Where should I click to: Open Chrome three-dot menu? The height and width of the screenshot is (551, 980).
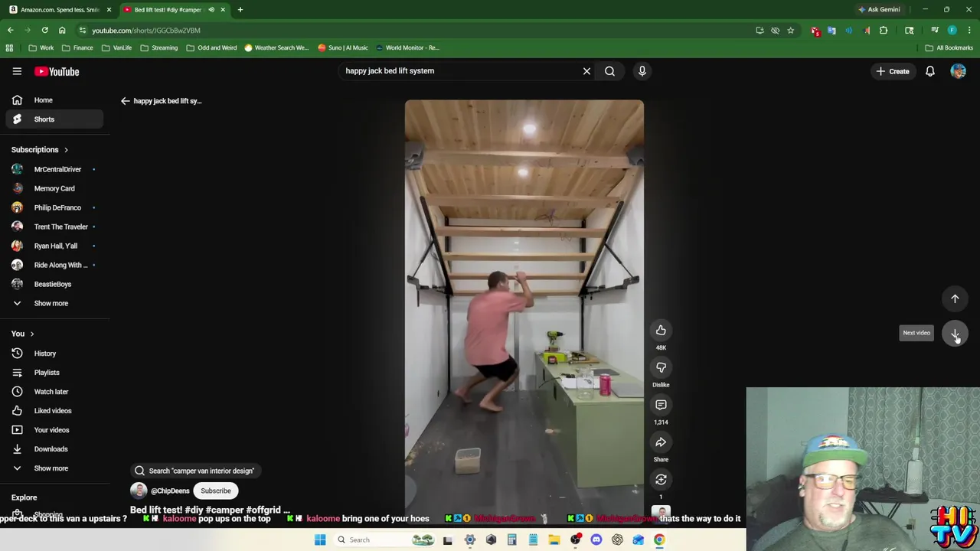pos(969,30)
